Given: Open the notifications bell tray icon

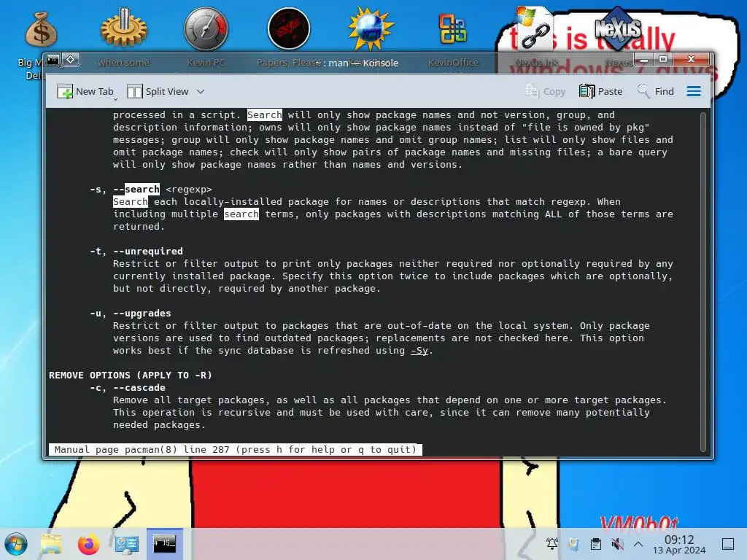Looking at the screenshot, I should click(551, 543).
